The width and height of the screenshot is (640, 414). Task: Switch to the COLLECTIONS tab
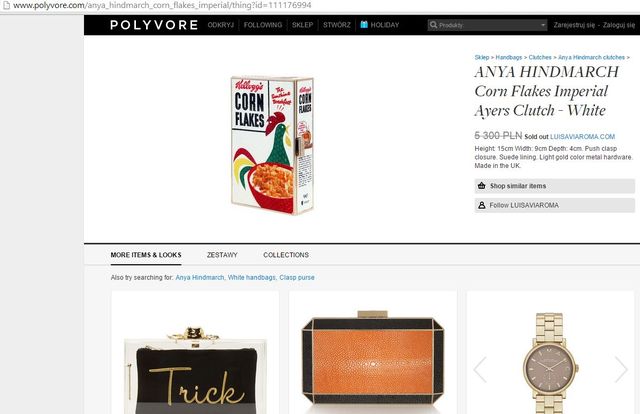click(x=286, y=255)
